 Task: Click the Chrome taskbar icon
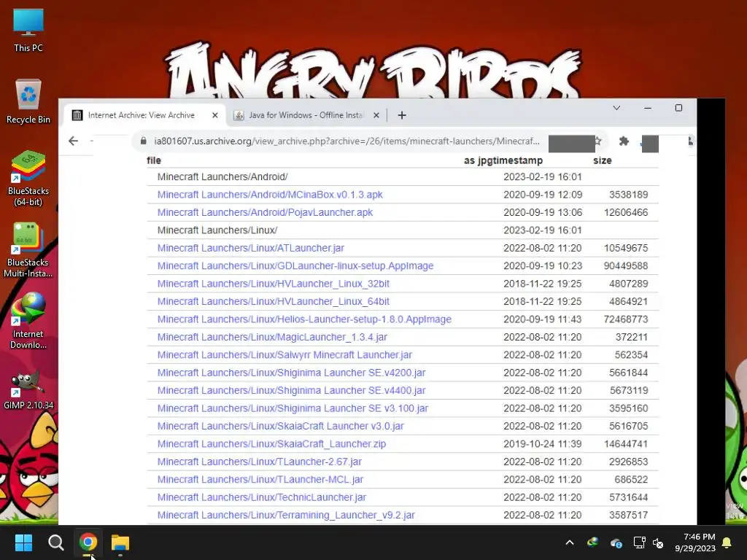pyautogui.click(x=88, y=542)
